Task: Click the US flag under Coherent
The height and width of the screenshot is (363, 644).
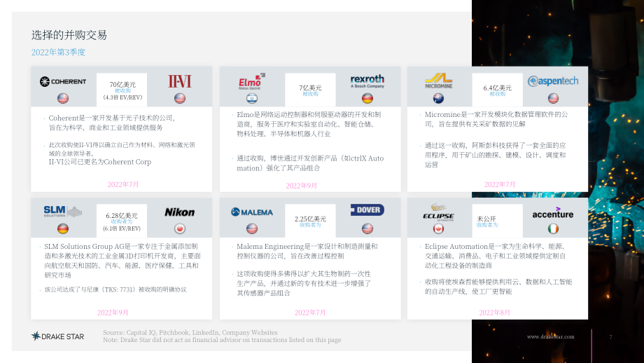Action: point(63,98)
